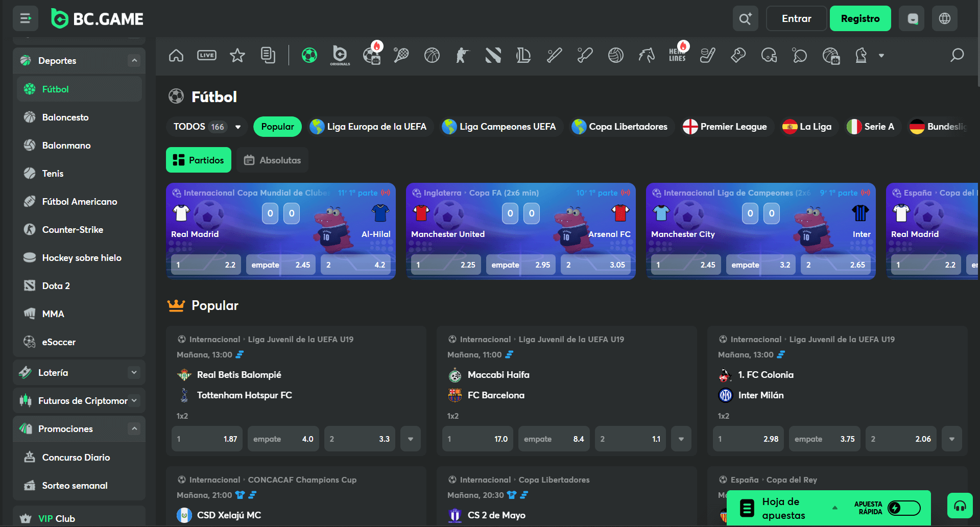Bet on Arsenal FC at 3.05

[x=596, y=265]
